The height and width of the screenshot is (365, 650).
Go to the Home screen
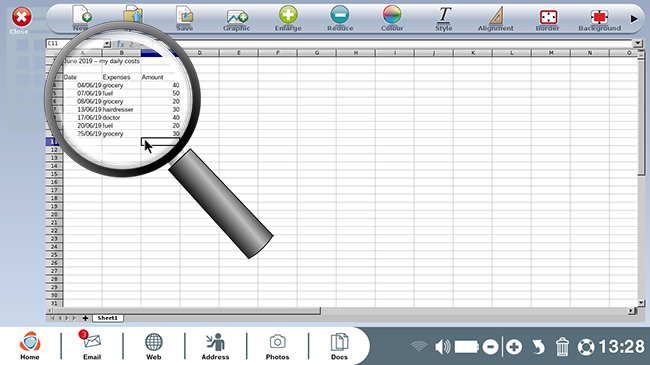(30, 345)
